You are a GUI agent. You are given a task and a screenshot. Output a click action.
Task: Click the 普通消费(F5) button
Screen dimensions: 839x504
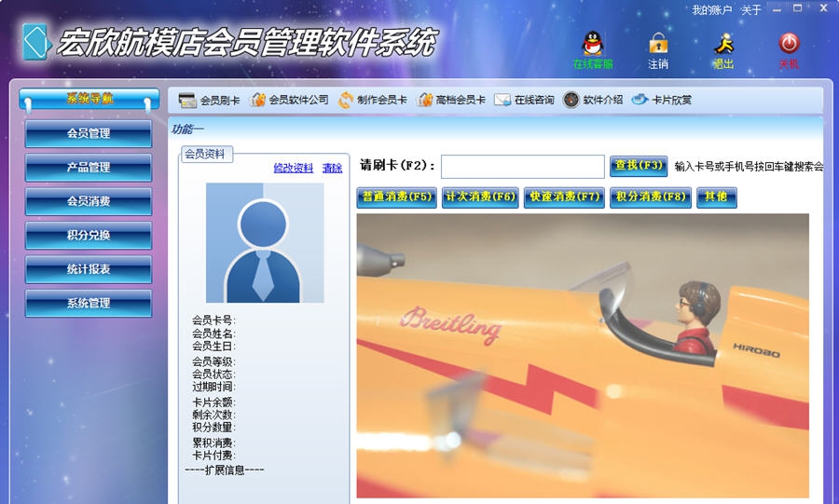tap(396, 198)
